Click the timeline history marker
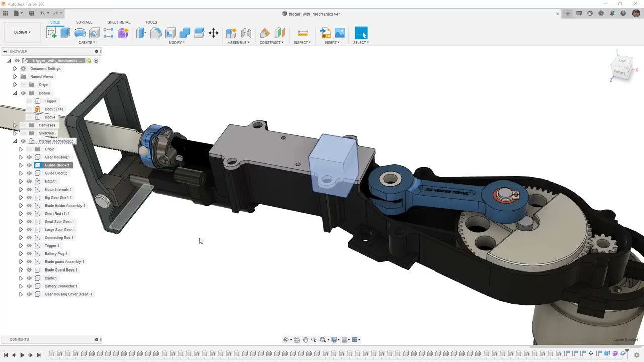The width and height of the screenshot is (644, 362). (x=627, y=353)
